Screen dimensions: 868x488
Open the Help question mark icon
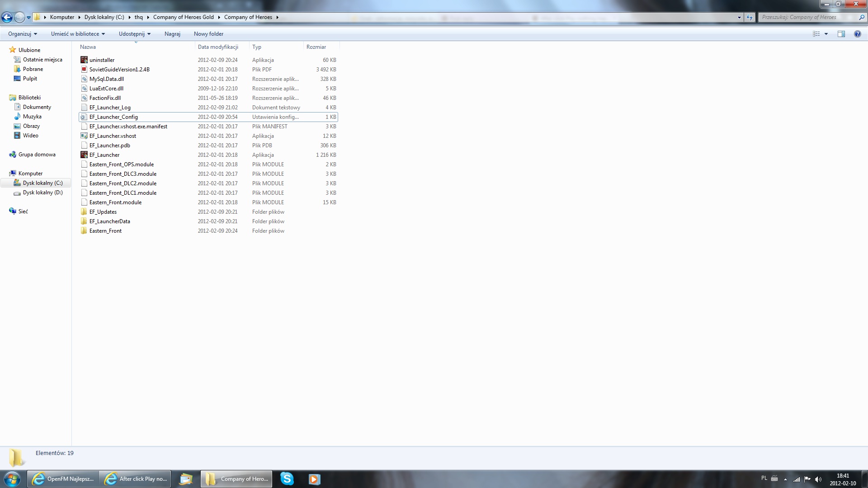tap(857, 34)
